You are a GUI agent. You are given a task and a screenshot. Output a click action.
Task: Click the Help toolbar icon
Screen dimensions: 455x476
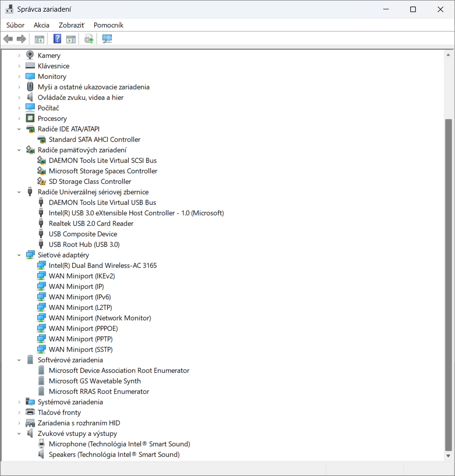click(57, 39)
